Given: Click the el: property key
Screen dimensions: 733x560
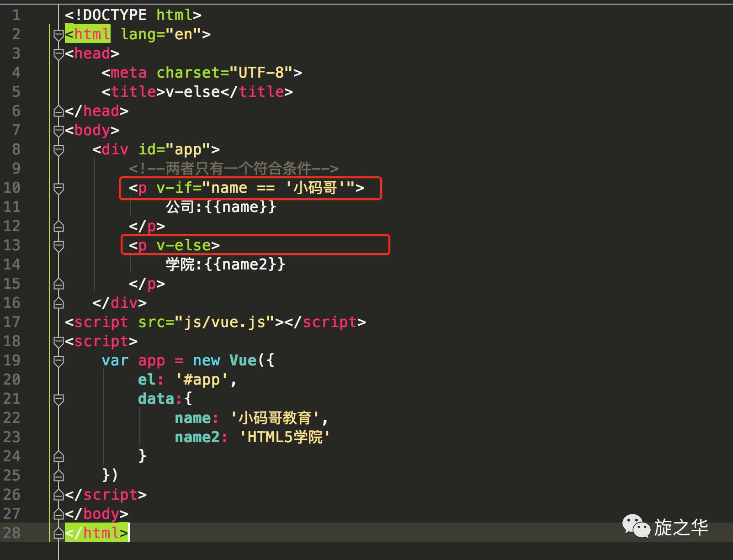Looking at the screenshot, I should (x=151, y=380).
